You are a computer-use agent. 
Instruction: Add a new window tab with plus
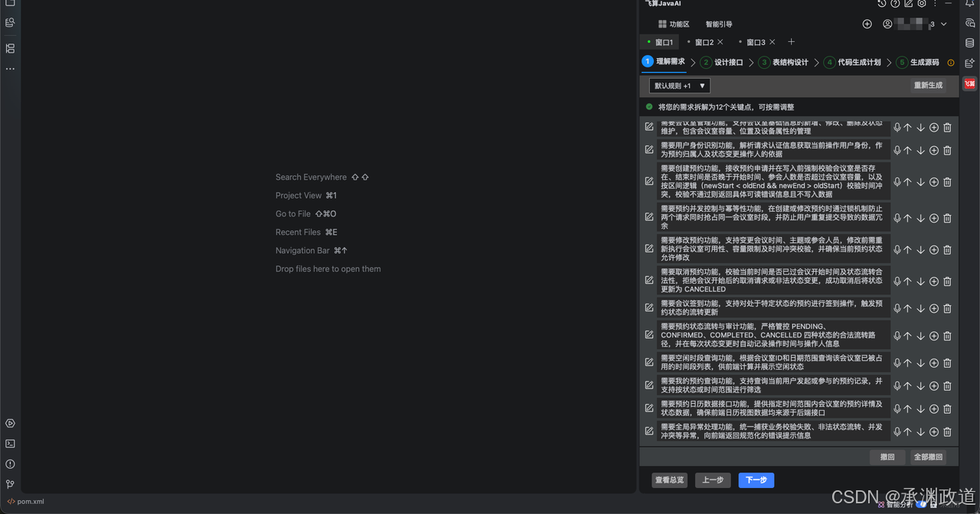click(x=791, y=42)
